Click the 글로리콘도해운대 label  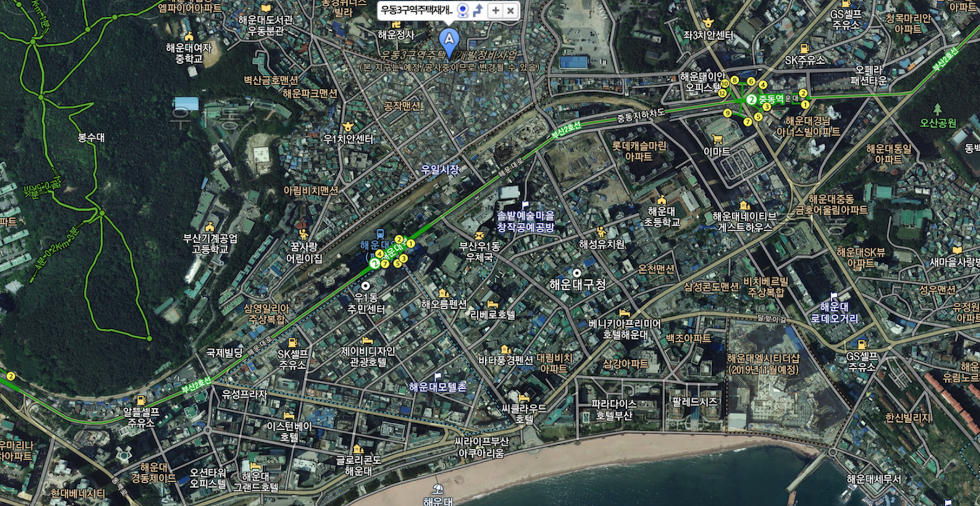(x=358, y=466)
